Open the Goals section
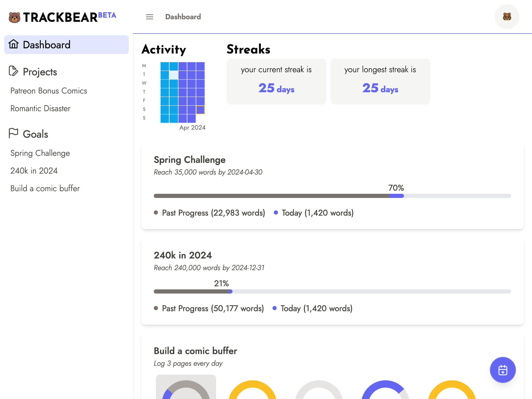 coord(36,134)
